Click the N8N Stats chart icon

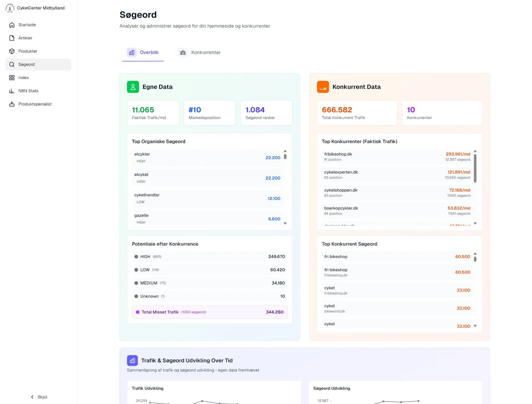[12, 91]
